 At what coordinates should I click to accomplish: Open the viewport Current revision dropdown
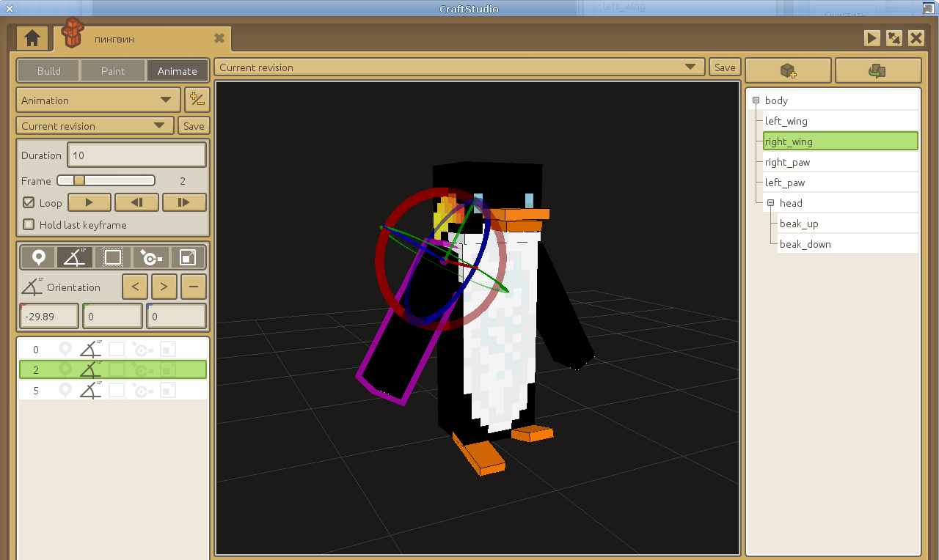(458, 67)
